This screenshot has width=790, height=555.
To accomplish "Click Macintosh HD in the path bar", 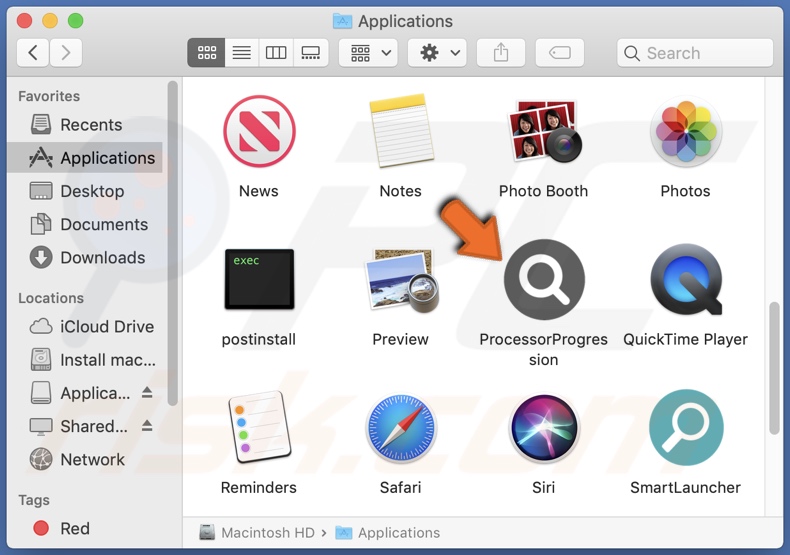I will [x=256, y=532].
